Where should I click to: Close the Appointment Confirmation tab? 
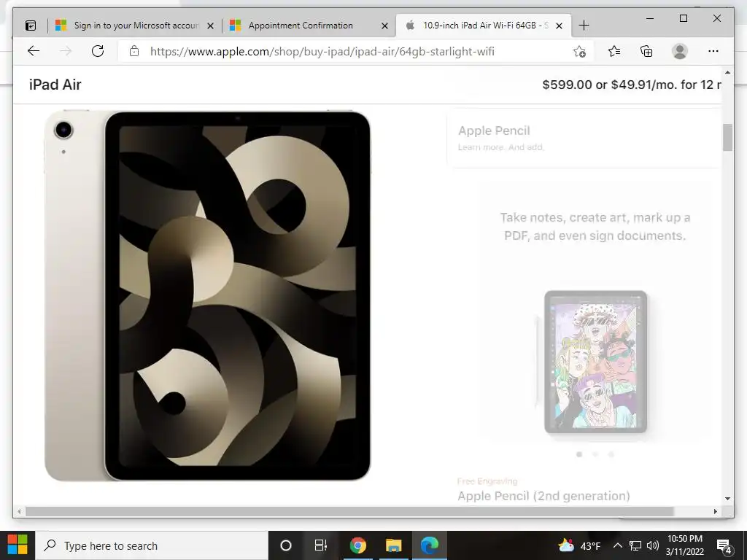tap(384, 26)
